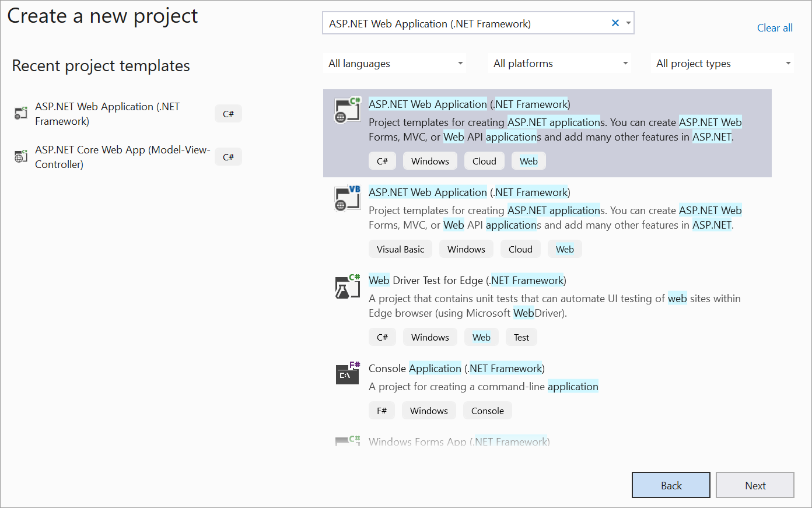Clear the search query with the X icon
Screen dimensions: 812x508
615,23
